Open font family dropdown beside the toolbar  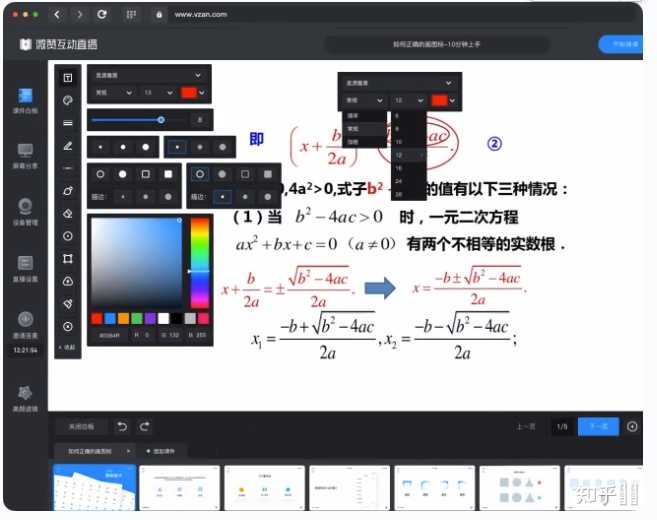click(x=148, y=75)
